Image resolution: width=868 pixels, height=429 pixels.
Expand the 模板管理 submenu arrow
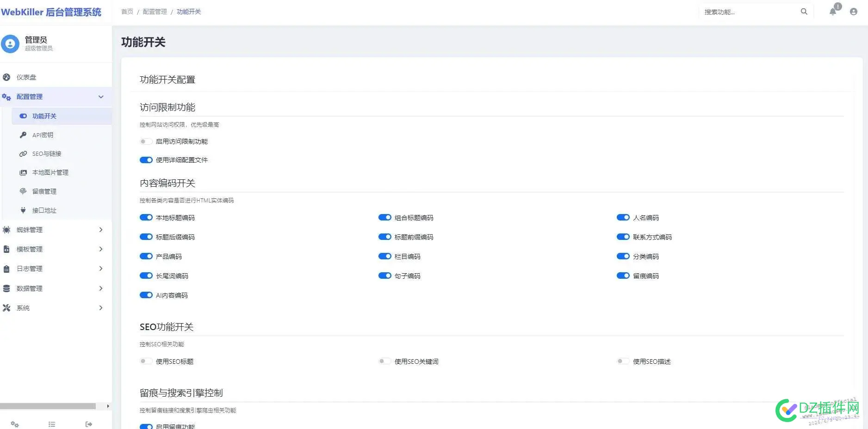(101, 249)
